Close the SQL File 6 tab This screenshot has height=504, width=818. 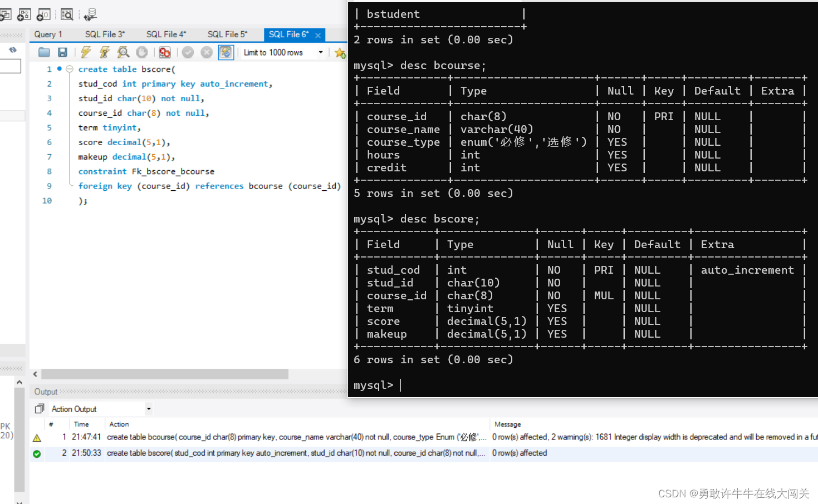pos(318,35)
